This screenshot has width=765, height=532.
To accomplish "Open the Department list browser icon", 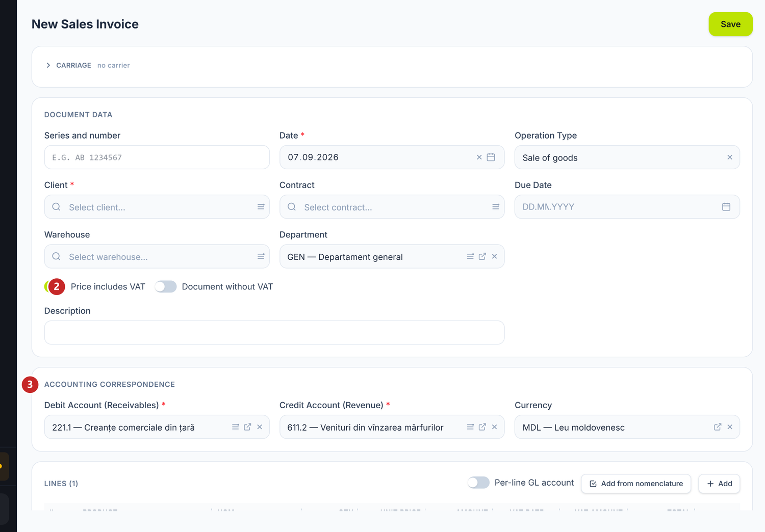I will click(x=470, y=256).
